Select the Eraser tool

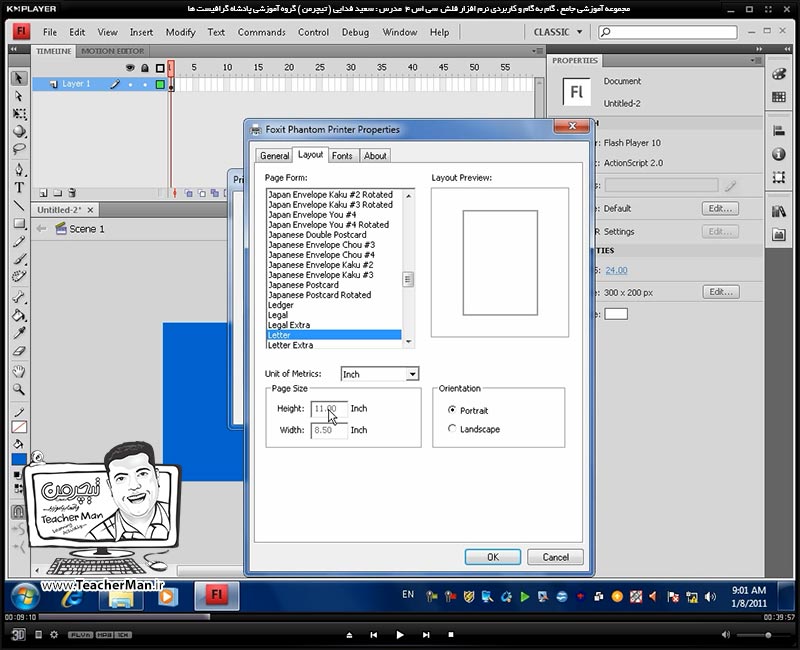coord(19,351)
